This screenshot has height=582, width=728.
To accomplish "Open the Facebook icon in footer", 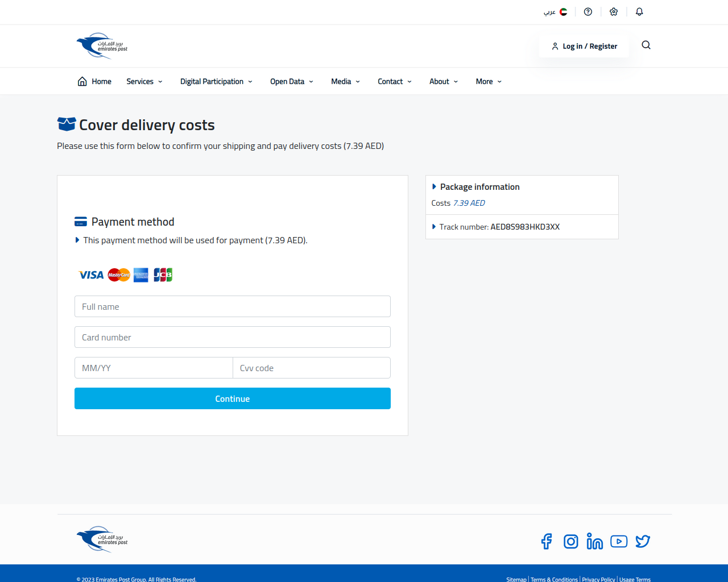I will click(547, 541).
